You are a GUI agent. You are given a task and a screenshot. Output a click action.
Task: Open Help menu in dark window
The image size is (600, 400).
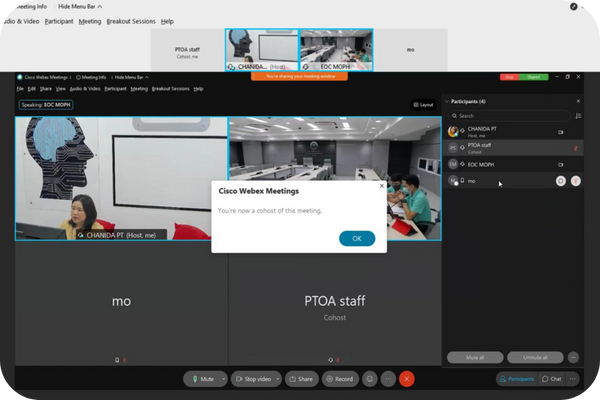(x=198, y=89)
